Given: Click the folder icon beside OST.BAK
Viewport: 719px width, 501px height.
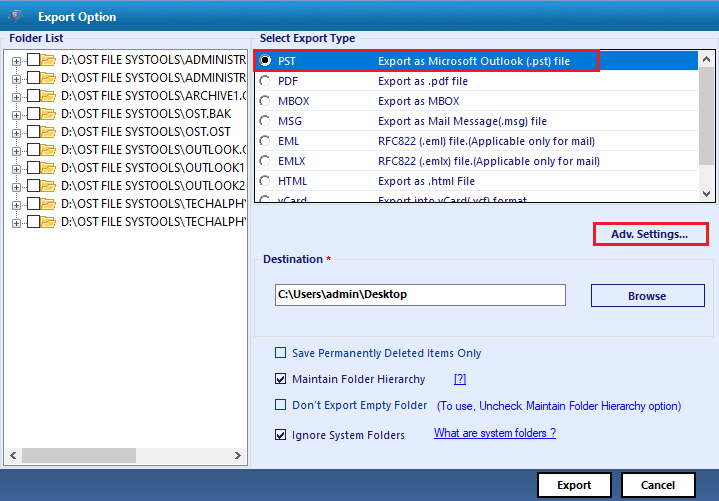Looking at the screenshot, I should pyautogui.click(x=48, y=114).
